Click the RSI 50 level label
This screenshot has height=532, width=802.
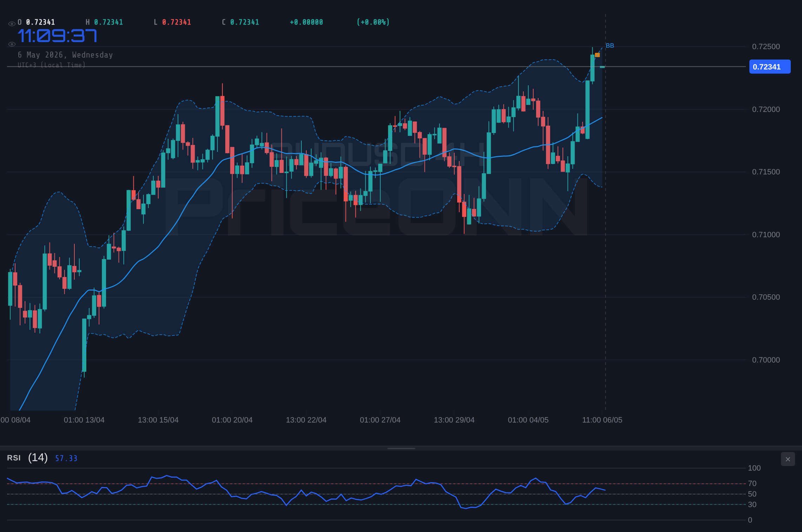pyautogui.click(x=752, y=494)
